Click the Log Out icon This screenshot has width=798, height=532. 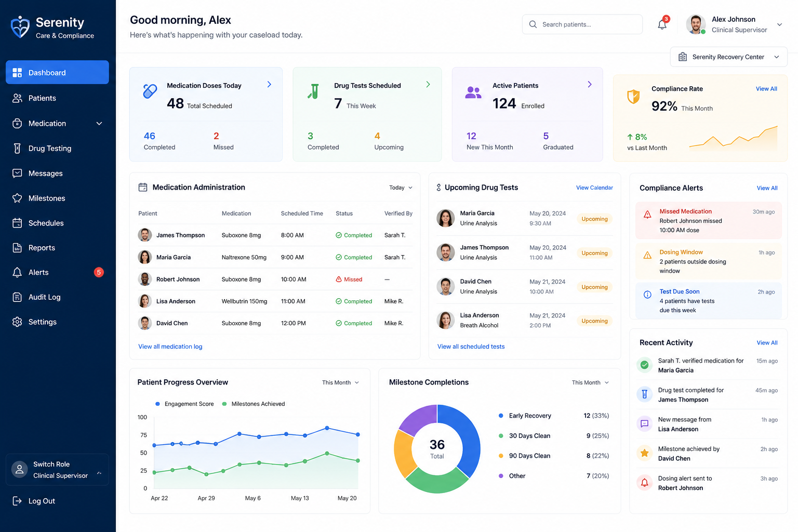coord(17,501)
